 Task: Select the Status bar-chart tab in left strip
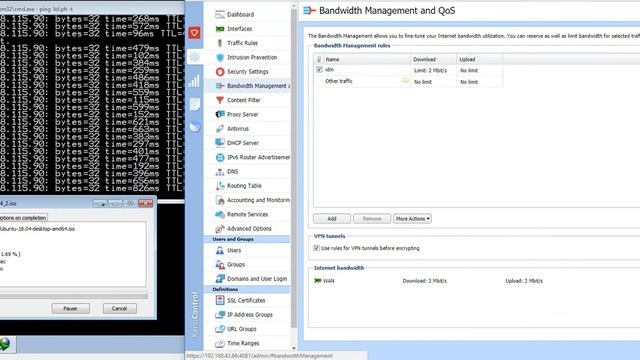[x=195, y=81]
